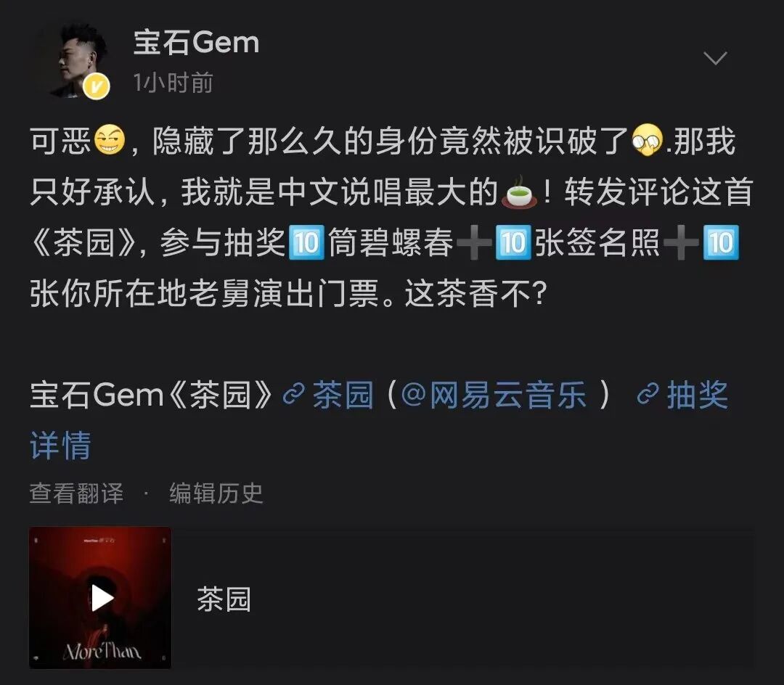Image resolution: width=784 pixels, height=685 pixels.
Task: Open the @网易云音乐 mention
Action: [494, 395]
